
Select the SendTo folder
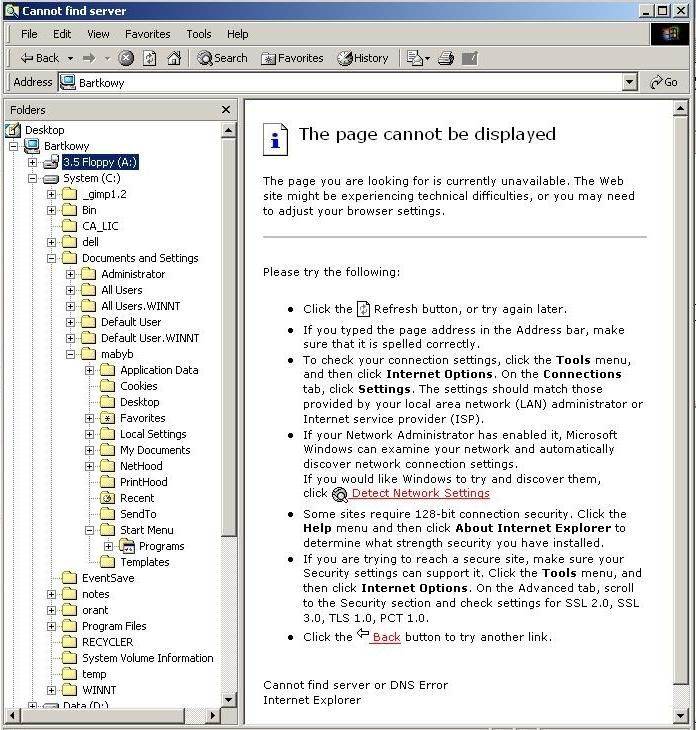point(138,514)
